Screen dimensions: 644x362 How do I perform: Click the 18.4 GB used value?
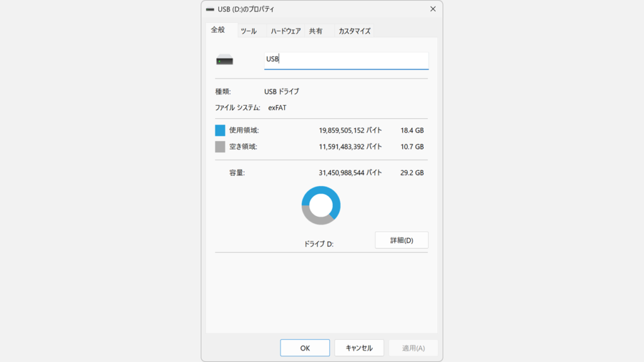click(x=412, y=130)
